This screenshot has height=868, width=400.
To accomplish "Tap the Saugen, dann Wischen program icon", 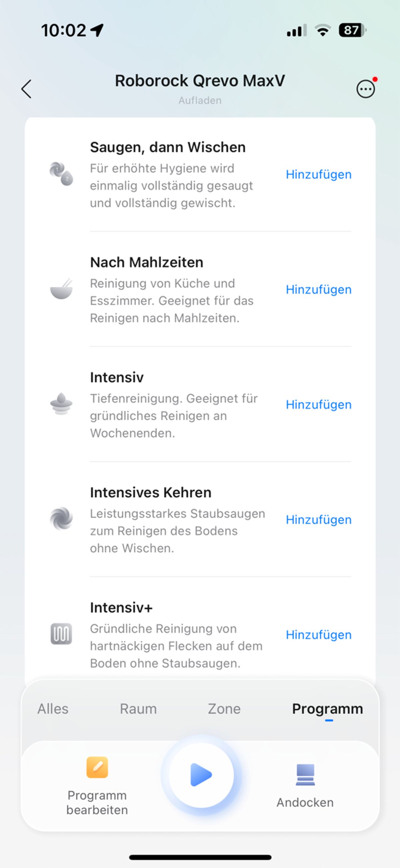I will pos(61,174).
